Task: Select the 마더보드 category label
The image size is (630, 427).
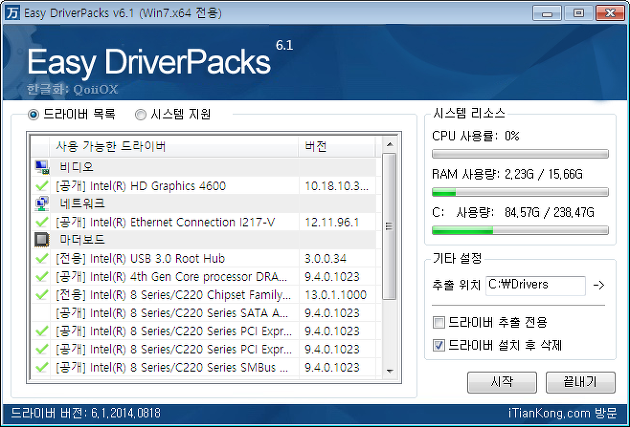Action: (x=82, y=240)
